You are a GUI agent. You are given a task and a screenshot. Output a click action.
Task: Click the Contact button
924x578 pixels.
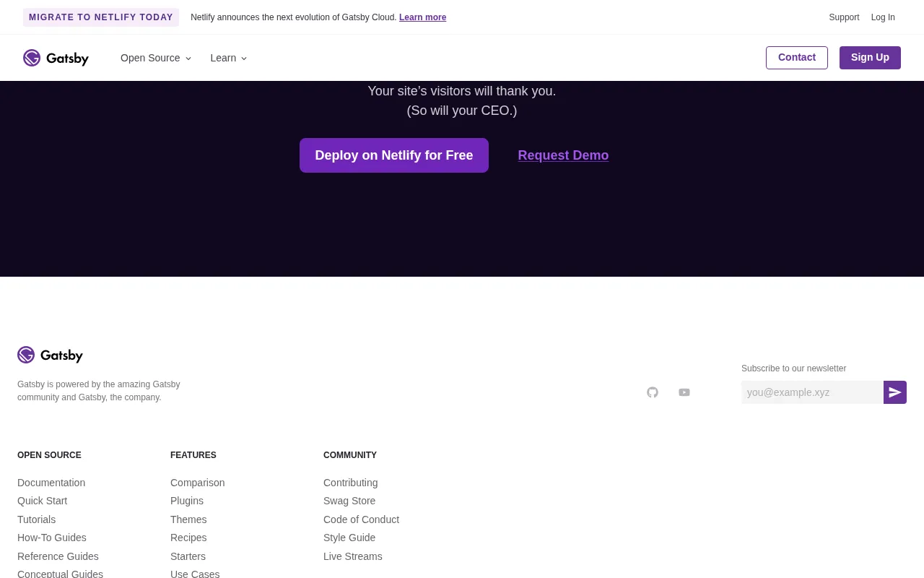[797, 58]
